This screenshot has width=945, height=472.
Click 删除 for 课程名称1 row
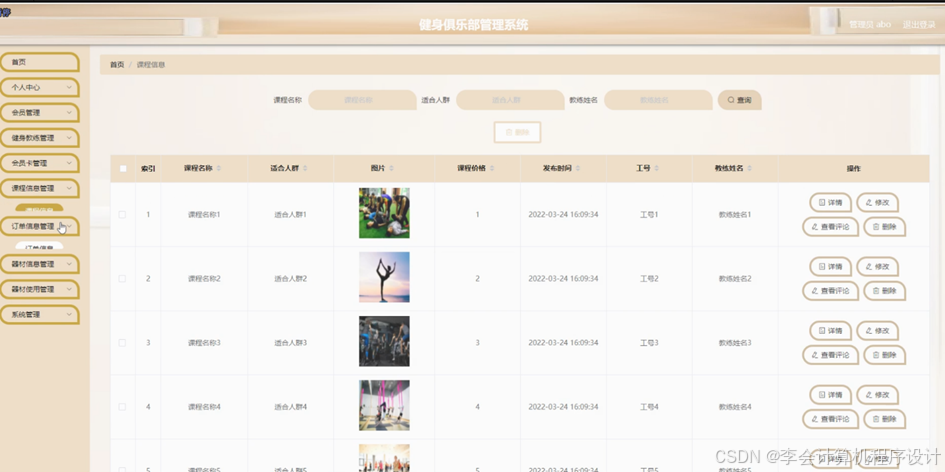(x=884, y=227)
